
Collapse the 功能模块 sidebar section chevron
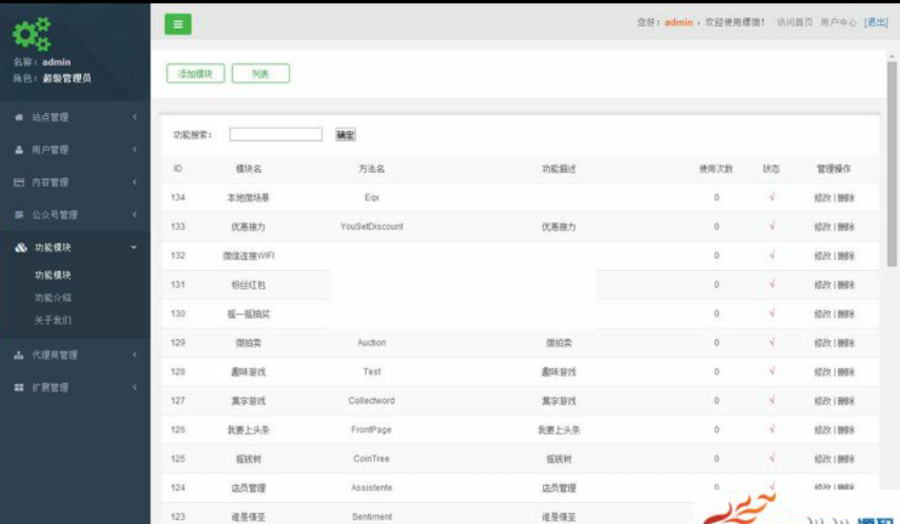tap(134, 247)
